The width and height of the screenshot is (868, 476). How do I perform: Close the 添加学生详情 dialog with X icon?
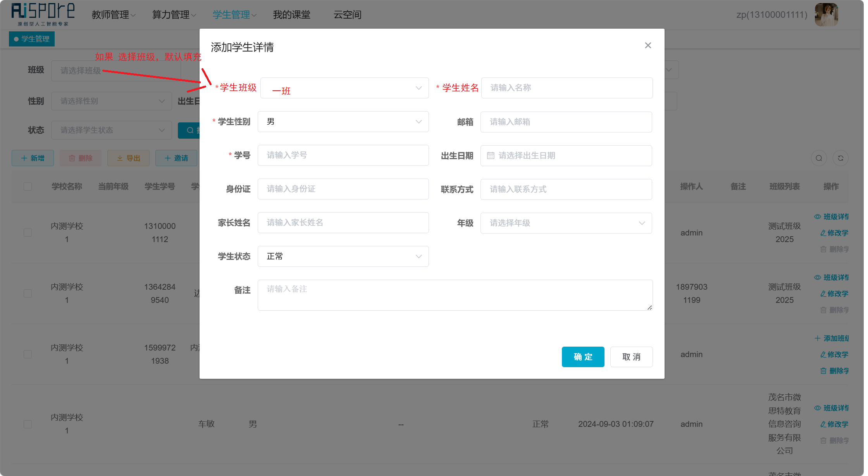tap(648, 46)
